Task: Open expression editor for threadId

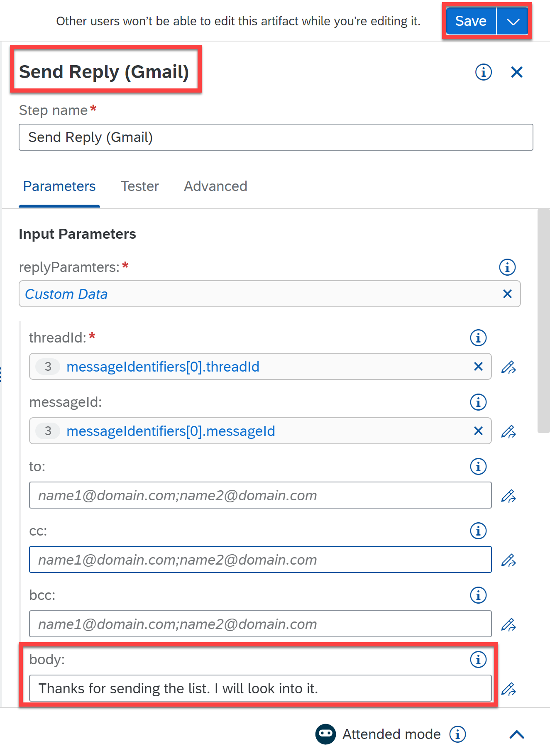Action: click(508, 367)
